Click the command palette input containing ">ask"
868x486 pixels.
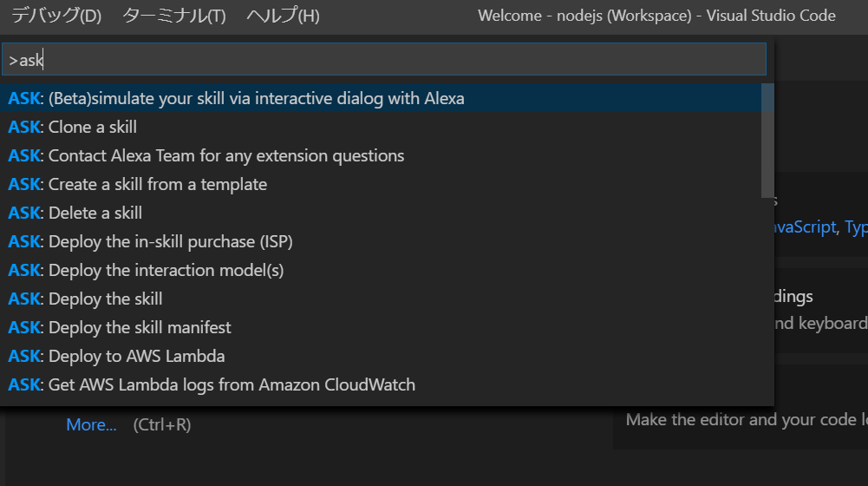pyautogui.click(x=384, y=59)
